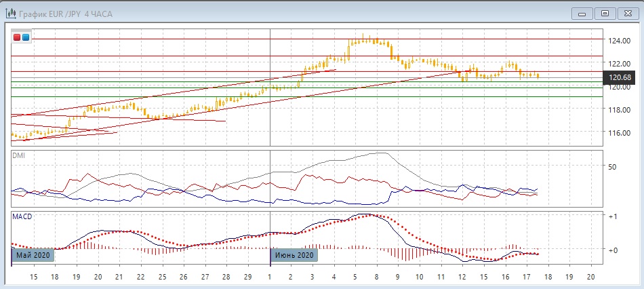
Task: Select the Июнь 2020 month marker
Action: click(x=294, y=255)
